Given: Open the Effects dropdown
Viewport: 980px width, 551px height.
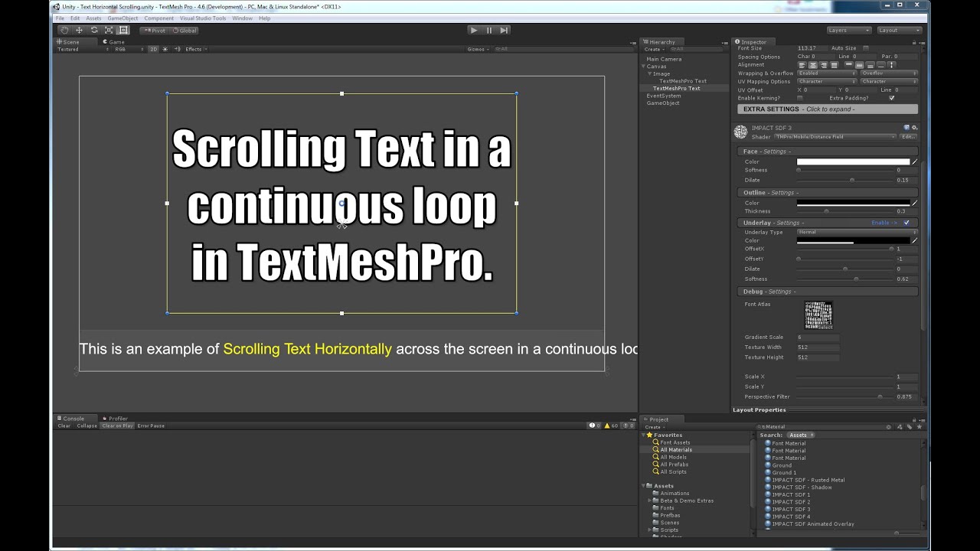Looking at the screenshot, I should click(196, 49).
